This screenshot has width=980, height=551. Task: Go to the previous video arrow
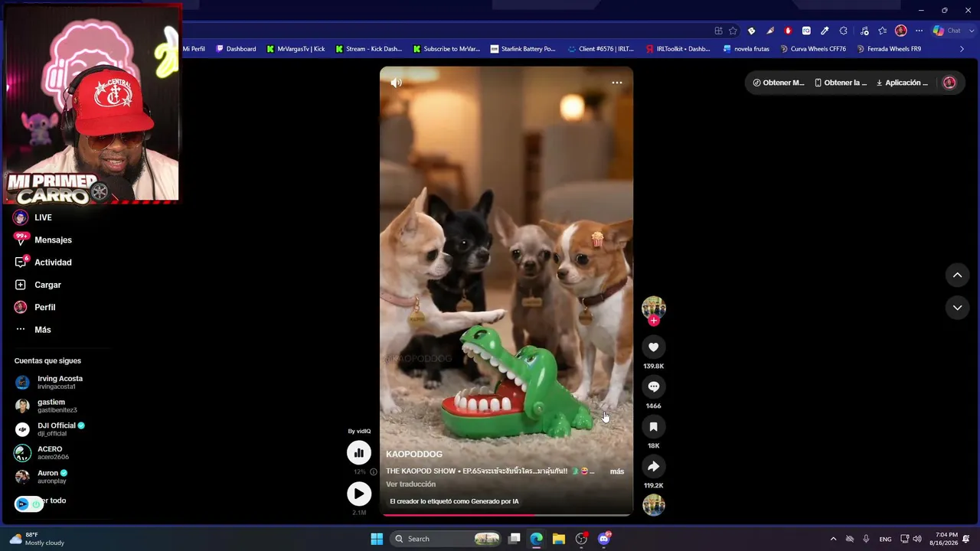pyautogui.click(x=957, y=275)
